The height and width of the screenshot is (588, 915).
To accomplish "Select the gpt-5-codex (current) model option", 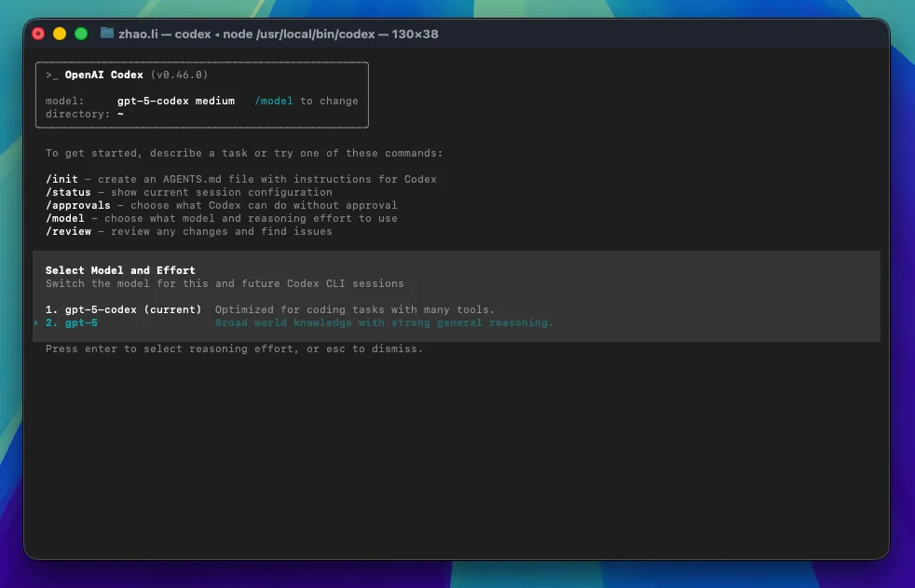I will [123, 309].
